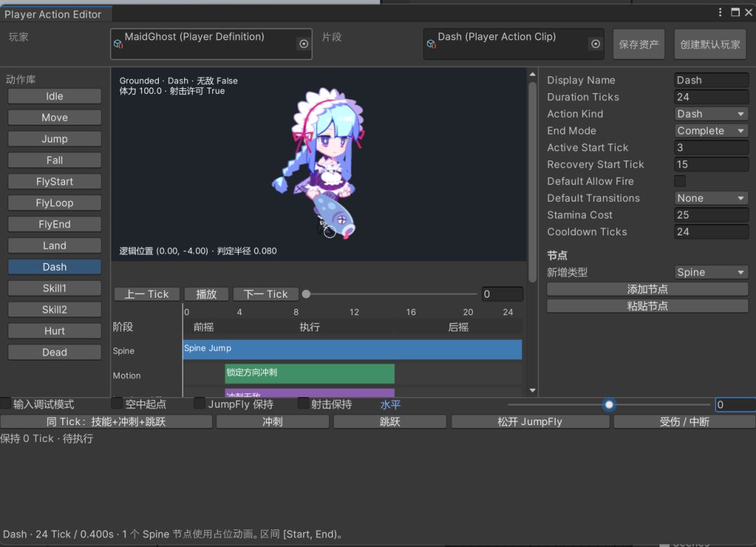
Task: Click the 粘贴节点 button
Action: click(647, 306)
